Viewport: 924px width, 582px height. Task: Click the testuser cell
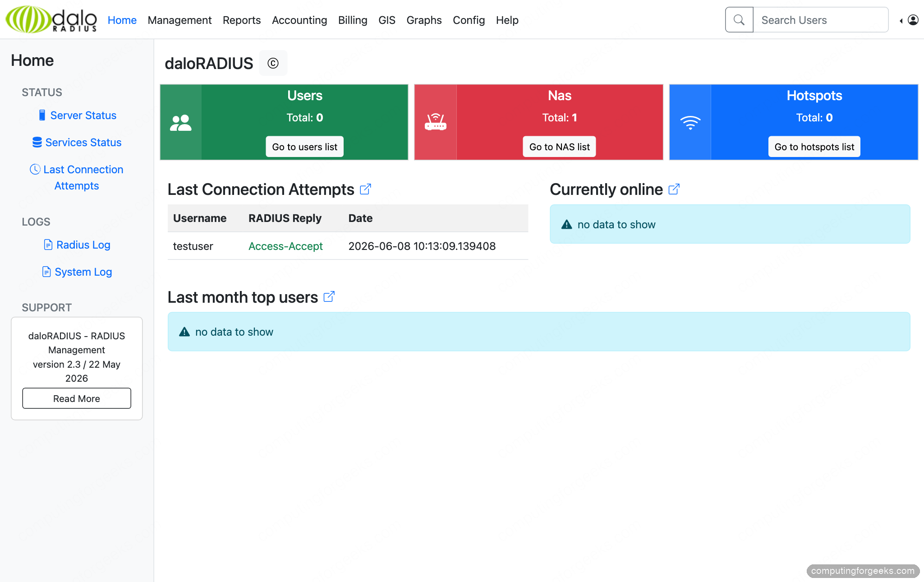point(193,246)
